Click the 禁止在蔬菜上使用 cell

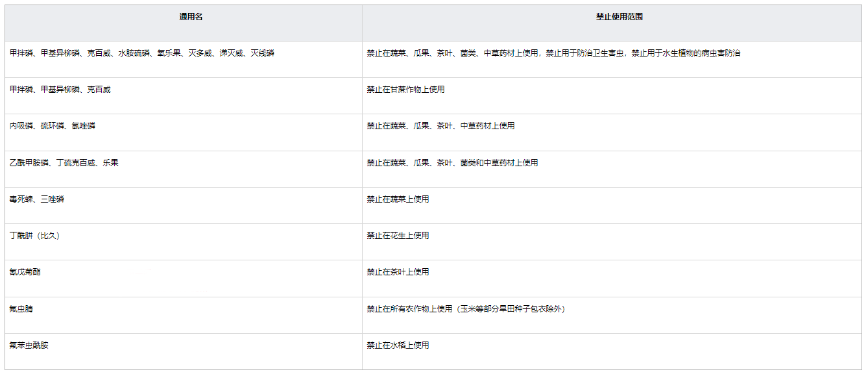pos(398,199)
